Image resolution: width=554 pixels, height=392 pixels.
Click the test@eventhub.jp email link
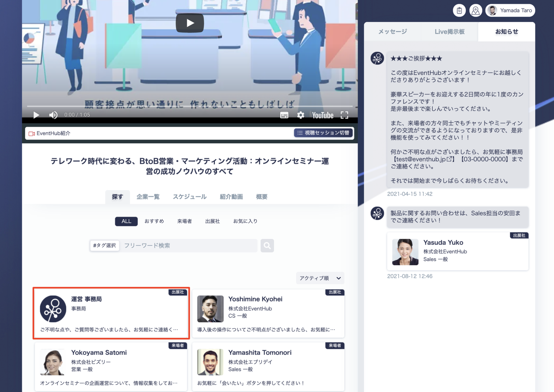point(421,159)
